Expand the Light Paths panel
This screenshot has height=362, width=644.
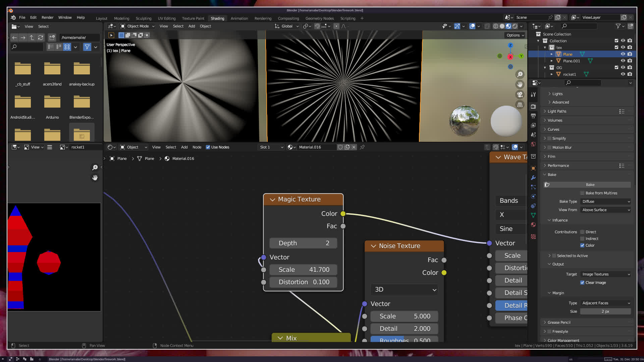557,111
